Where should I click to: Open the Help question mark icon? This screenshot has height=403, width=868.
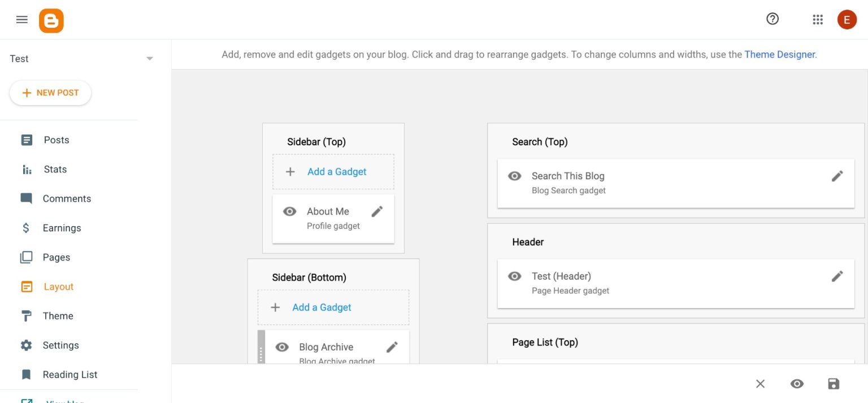pyautogui.click(x=772, y=19)
